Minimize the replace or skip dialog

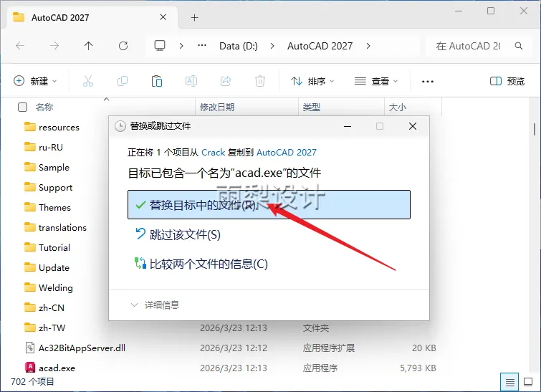[348, 126]
